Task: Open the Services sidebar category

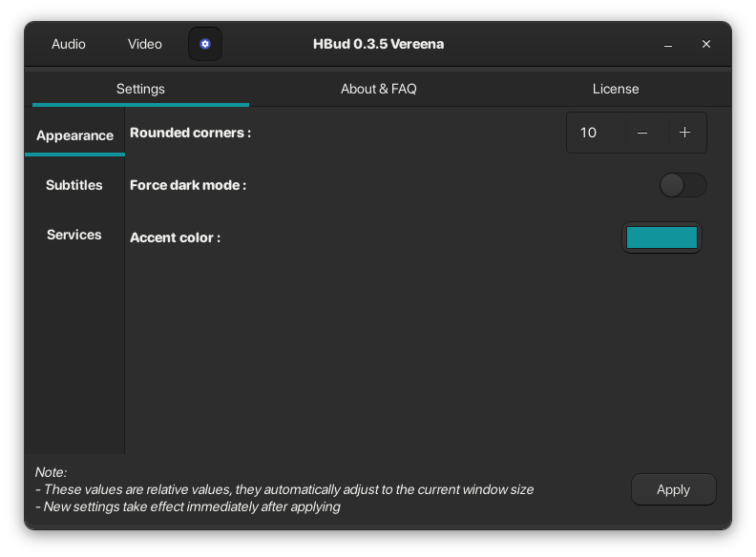Action: pos(74,235)
